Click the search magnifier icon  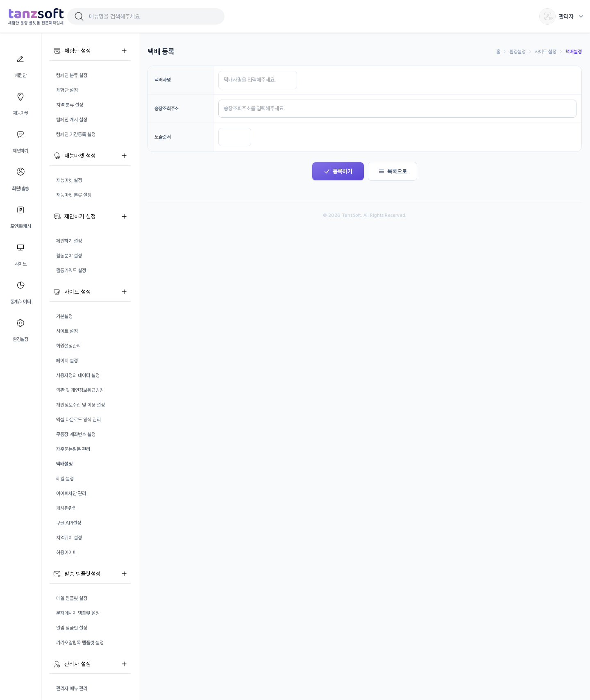coord(79,16)
